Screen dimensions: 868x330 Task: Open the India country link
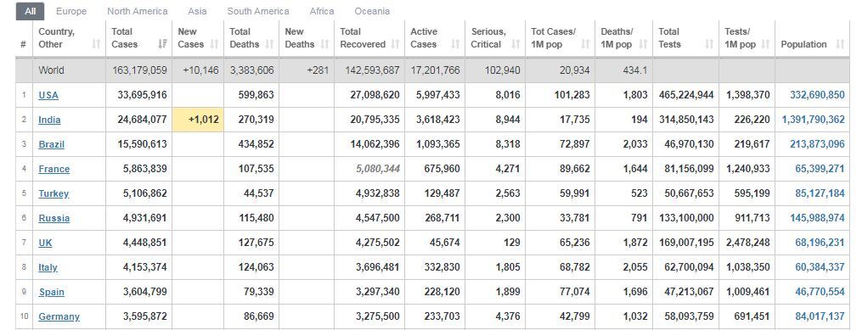[x=49, y=120]
